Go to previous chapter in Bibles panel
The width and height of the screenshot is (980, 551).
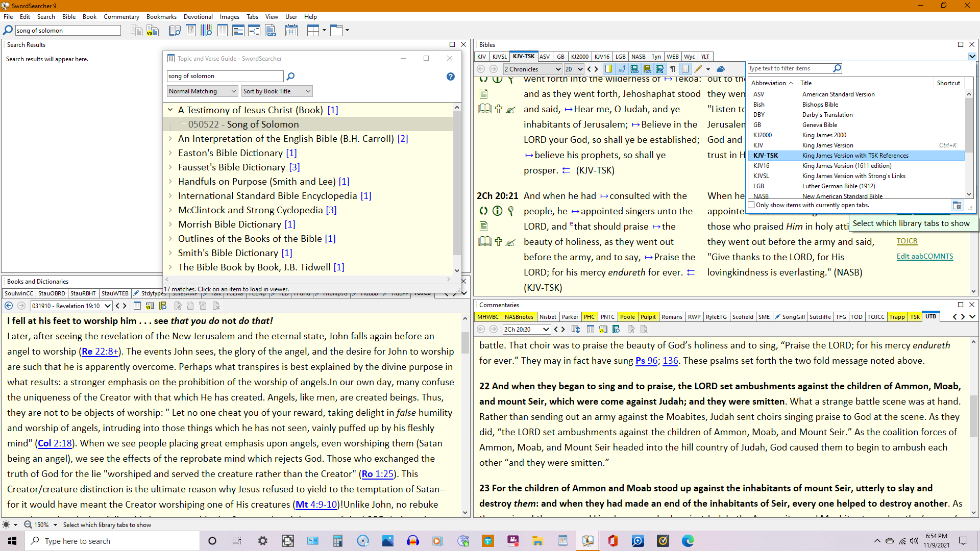589,69
